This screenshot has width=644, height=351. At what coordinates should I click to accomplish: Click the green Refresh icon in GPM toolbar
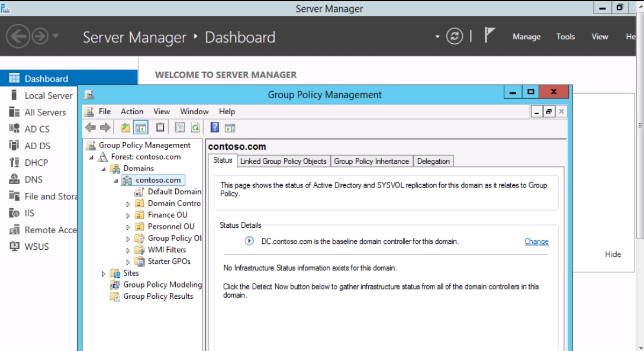tap(195, 127)
